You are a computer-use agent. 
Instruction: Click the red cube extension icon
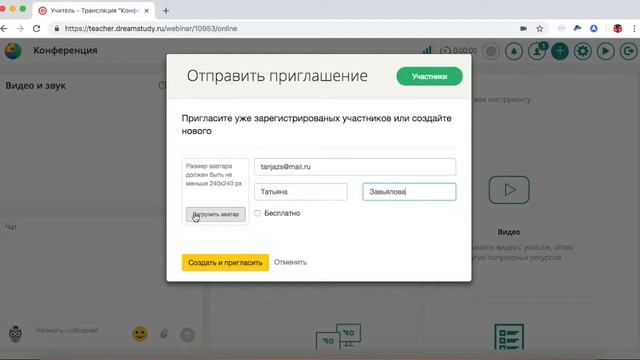(618, 29)
